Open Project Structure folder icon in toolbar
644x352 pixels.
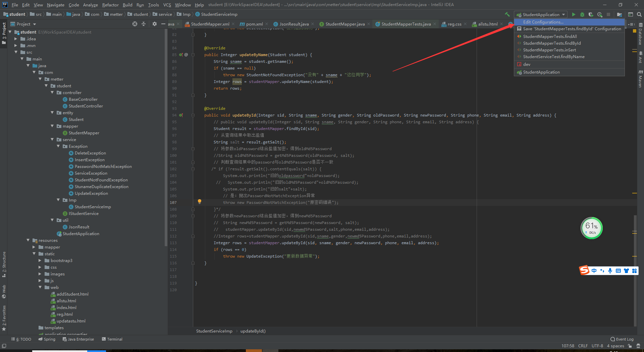point(620,14)
